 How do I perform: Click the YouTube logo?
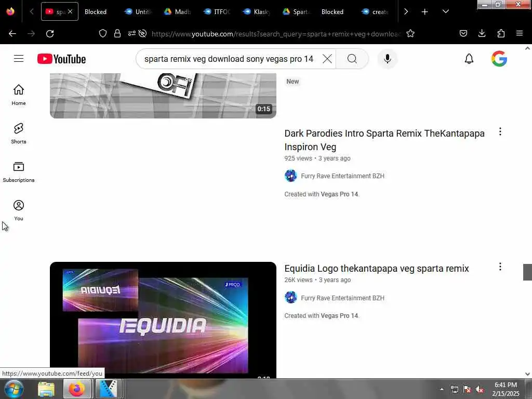[61, 59]
